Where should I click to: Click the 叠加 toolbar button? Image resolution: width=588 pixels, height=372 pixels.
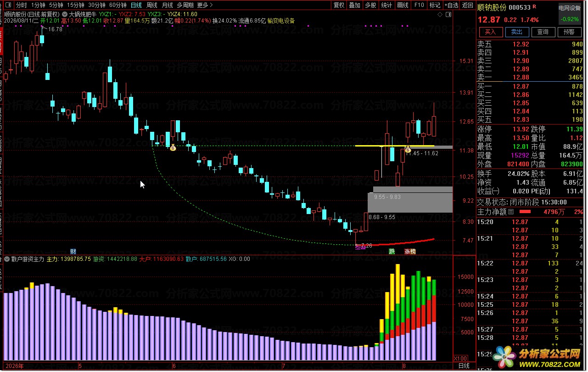point(354,6)
